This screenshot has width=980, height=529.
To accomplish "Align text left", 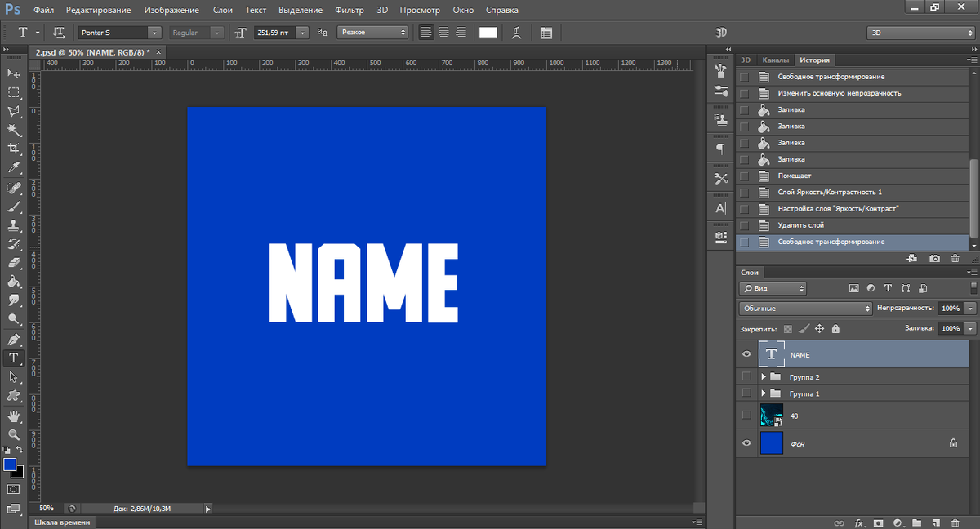I will click(426, 33).
